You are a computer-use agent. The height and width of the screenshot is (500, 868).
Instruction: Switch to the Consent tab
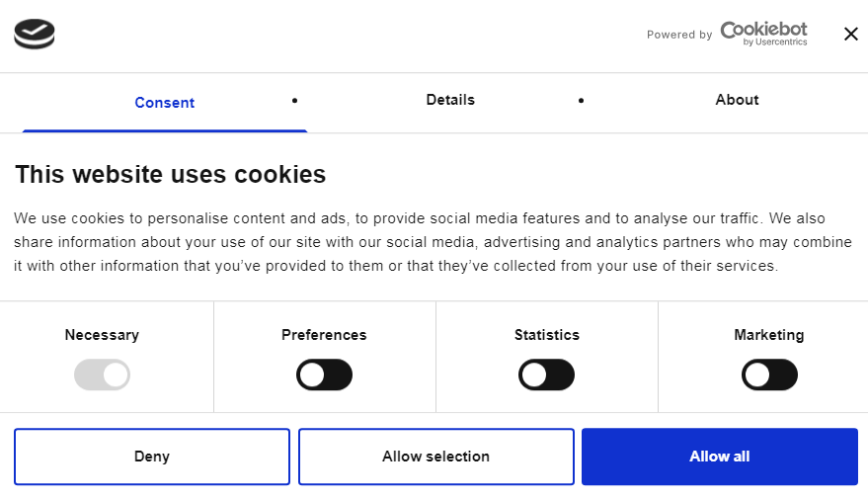(x=165, y=103)
